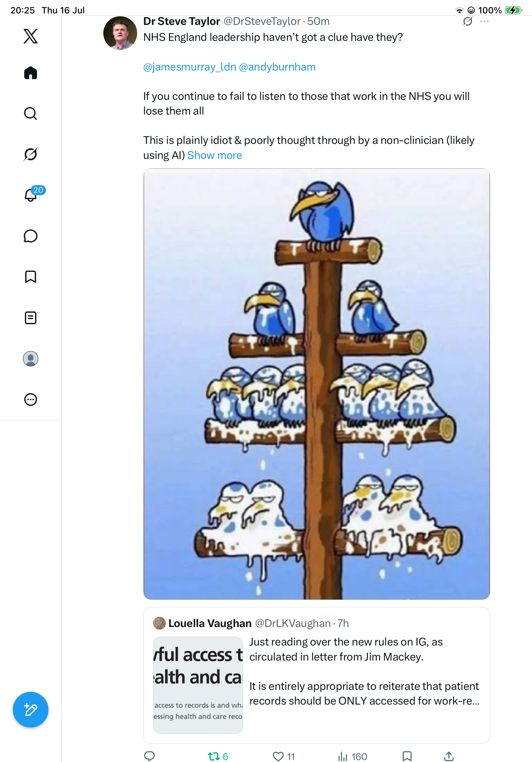This screenshot has height=762, width=532.
Task: Open the bird hierarchy cartoon image
Action: (x=316, y=384)
